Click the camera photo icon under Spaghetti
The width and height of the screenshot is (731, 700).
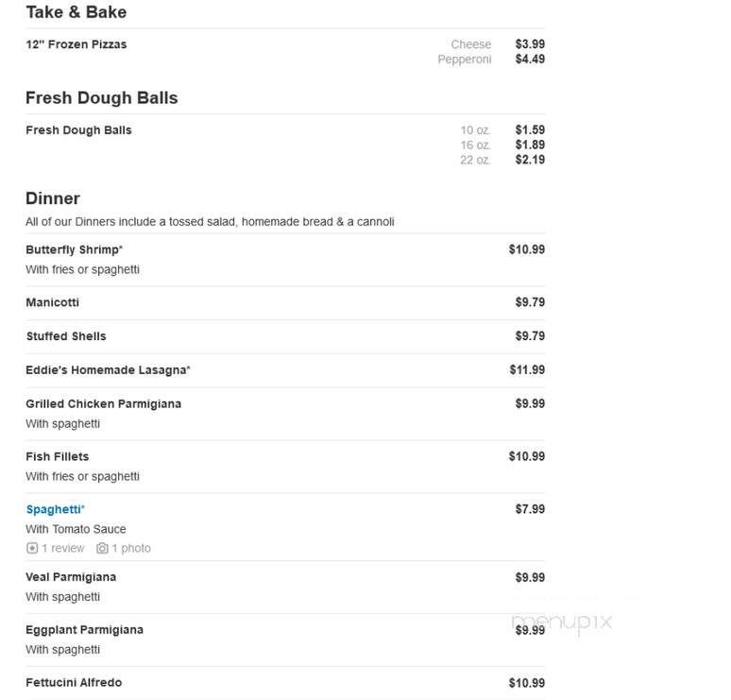(x=102, y=548)
